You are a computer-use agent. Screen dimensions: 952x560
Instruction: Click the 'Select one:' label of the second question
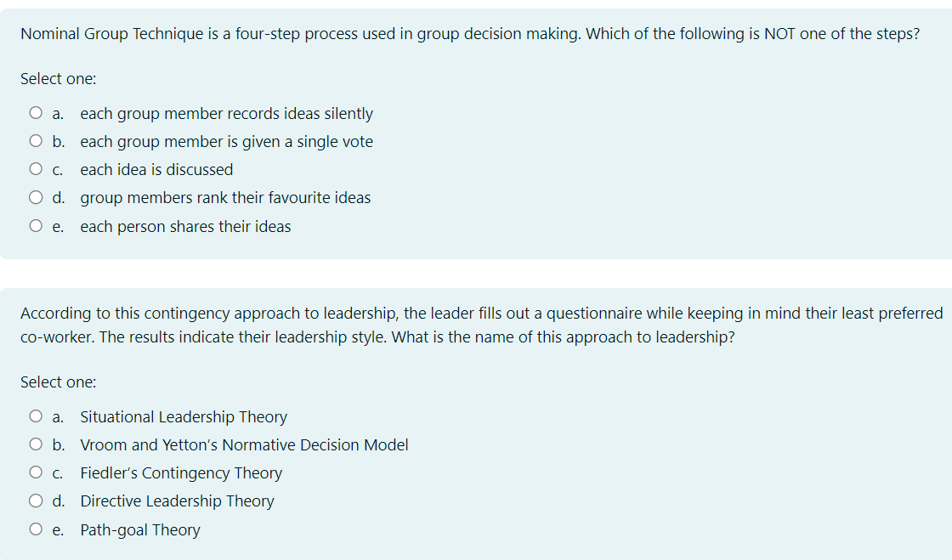click(58, 382)
